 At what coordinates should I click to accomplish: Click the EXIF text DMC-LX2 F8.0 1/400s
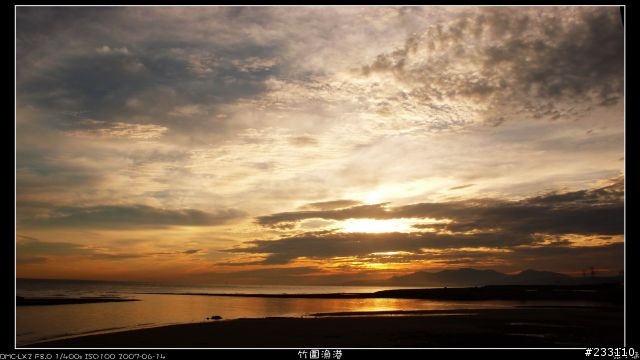pos(40,356)
